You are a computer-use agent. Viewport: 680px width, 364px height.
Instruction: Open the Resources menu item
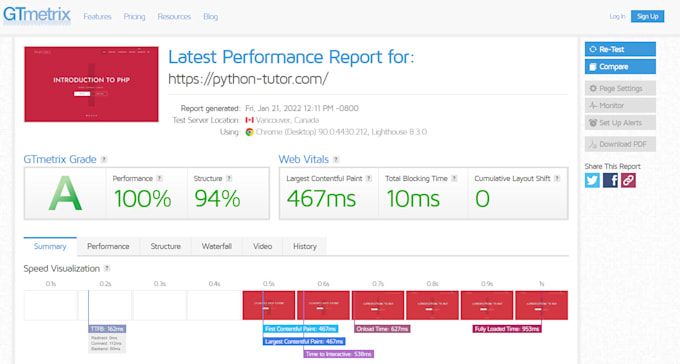tap(174, 16)
